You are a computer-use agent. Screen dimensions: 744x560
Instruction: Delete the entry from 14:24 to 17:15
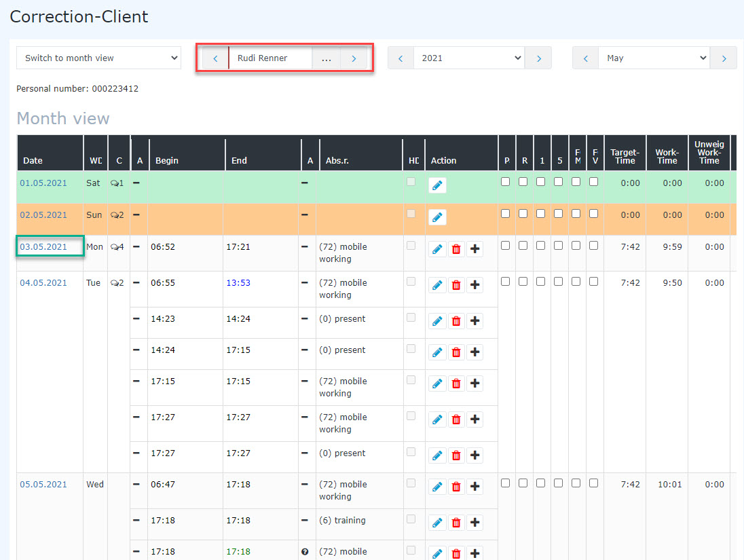(456, 352)
